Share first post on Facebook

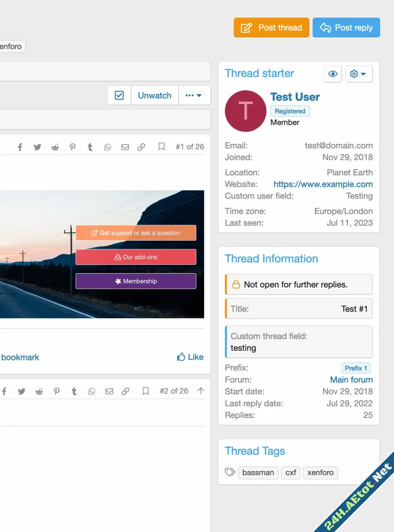click(x=20, y=147)
